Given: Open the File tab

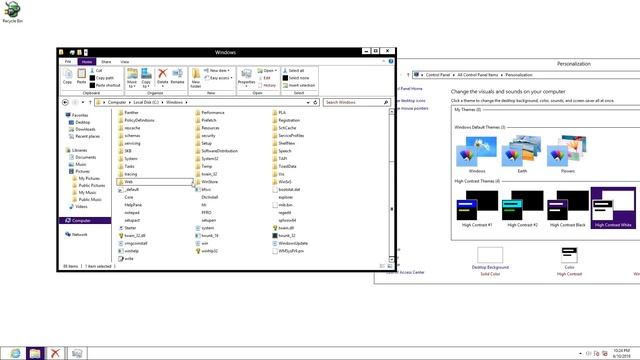Looking at the screenshot, I should (x=68, y=62).
